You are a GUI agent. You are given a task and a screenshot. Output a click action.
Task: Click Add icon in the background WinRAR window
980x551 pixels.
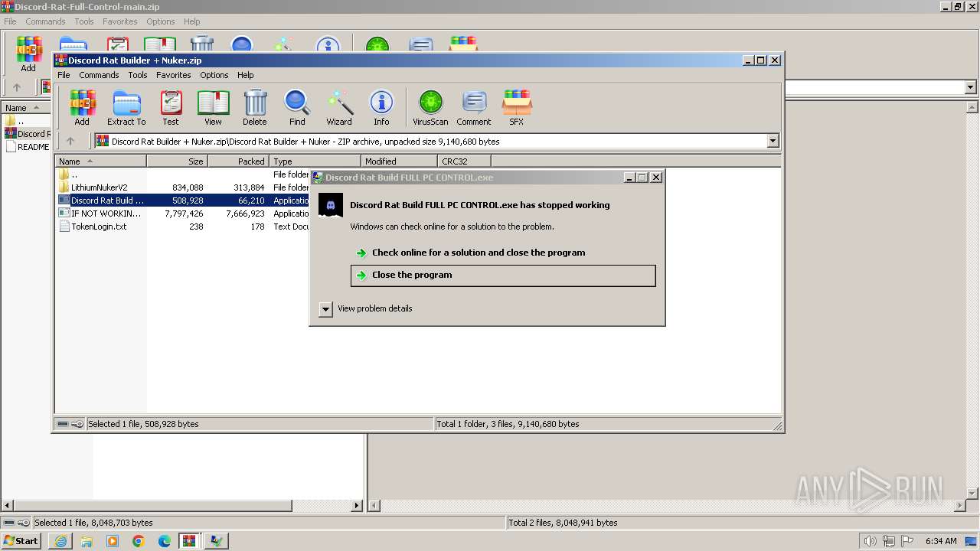28,54
